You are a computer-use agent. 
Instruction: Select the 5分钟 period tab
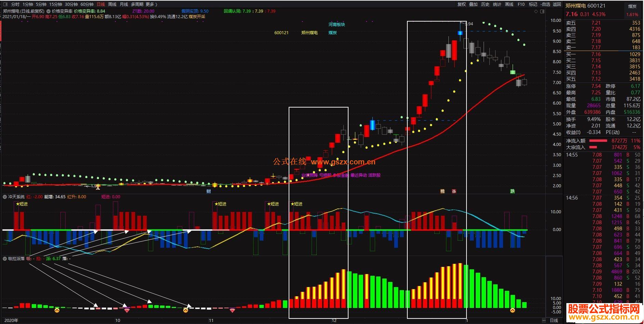[x=41, y=4]
